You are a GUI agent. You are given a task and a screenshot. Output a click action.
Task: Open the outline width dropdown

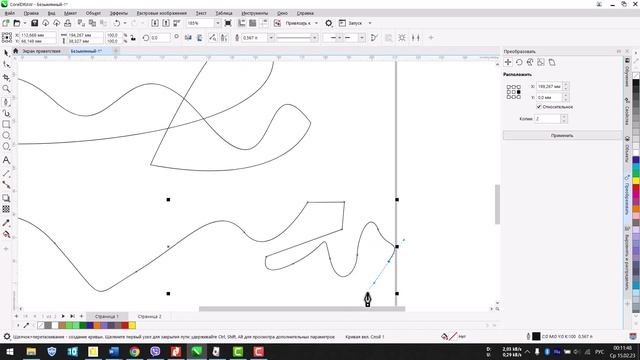coord(271,38)
